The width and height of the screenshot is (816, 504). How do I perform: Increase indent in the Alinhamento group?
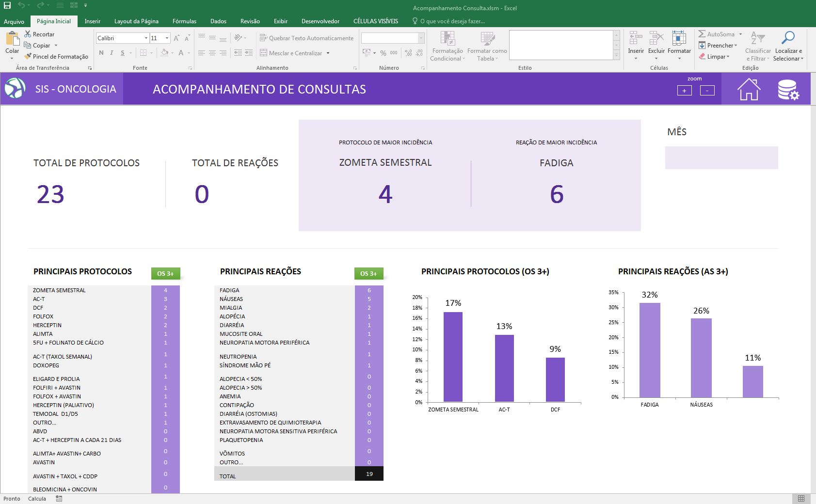[249, 53]
